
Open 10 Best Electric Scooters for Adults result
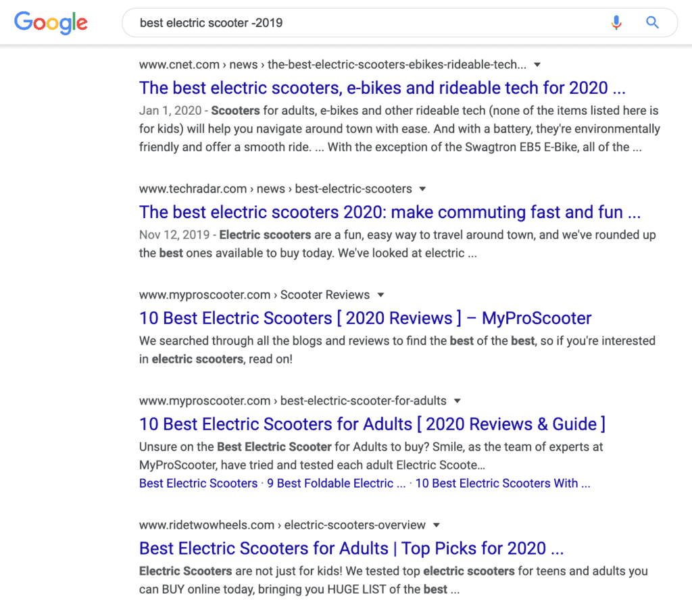point(372,424)
